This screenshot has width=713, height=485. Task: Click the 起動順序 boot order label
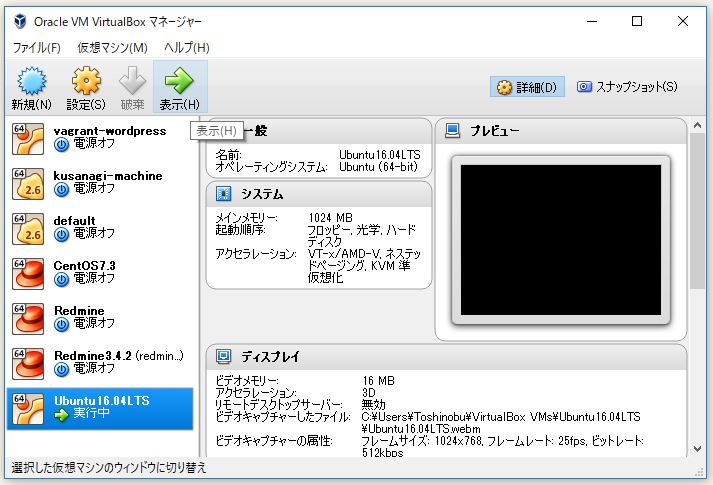click(x=240, y=230)
